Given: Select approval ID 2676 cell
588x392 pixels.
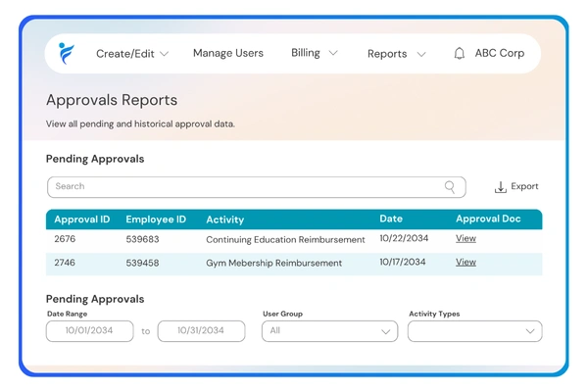Looking at the screenshot, I should [x=65, y=239].
